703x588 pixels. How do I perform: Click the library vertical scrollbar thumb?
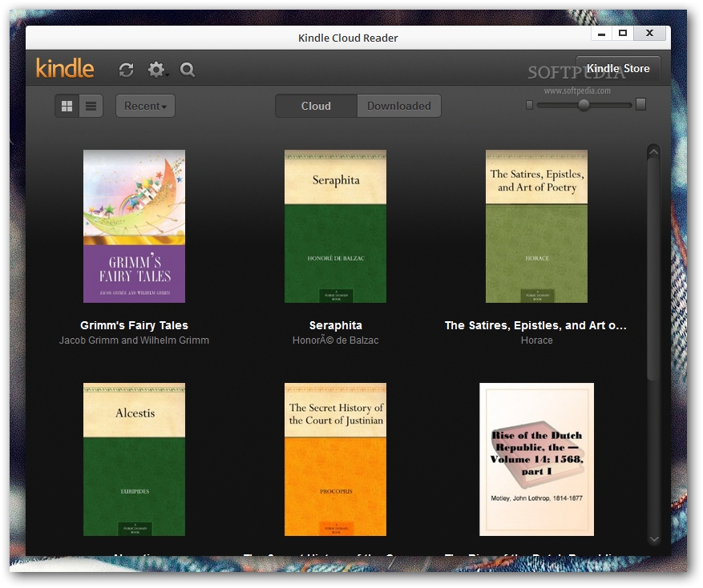click(653, 269)
